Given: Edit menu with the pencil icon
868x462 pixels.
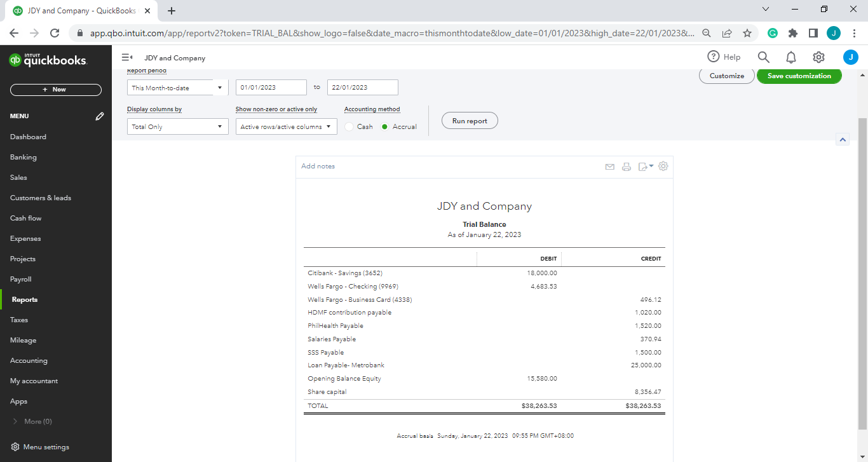Looking at the screenshot, I should (100, 116).
